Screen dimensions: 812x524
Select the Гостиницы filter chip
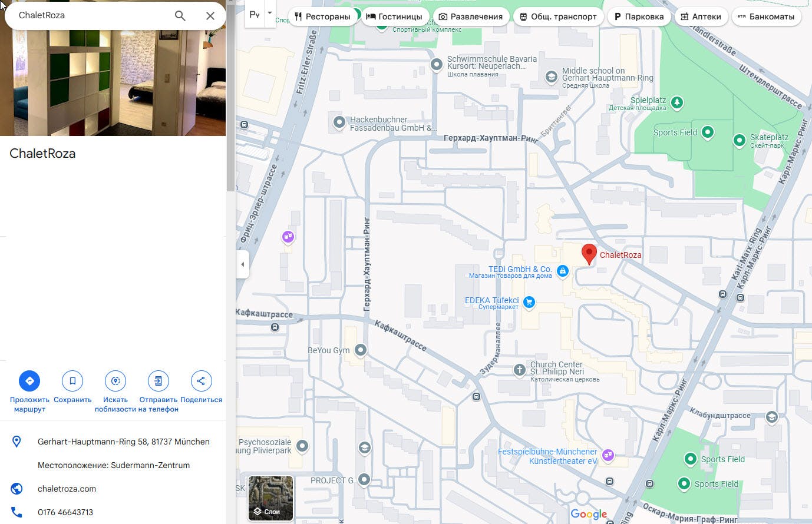click(394, 16)
